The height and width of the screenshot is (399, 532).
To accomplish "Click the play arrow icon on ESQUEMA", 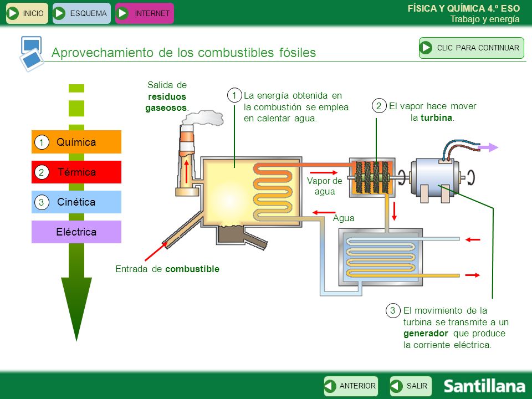I will 60,13.
